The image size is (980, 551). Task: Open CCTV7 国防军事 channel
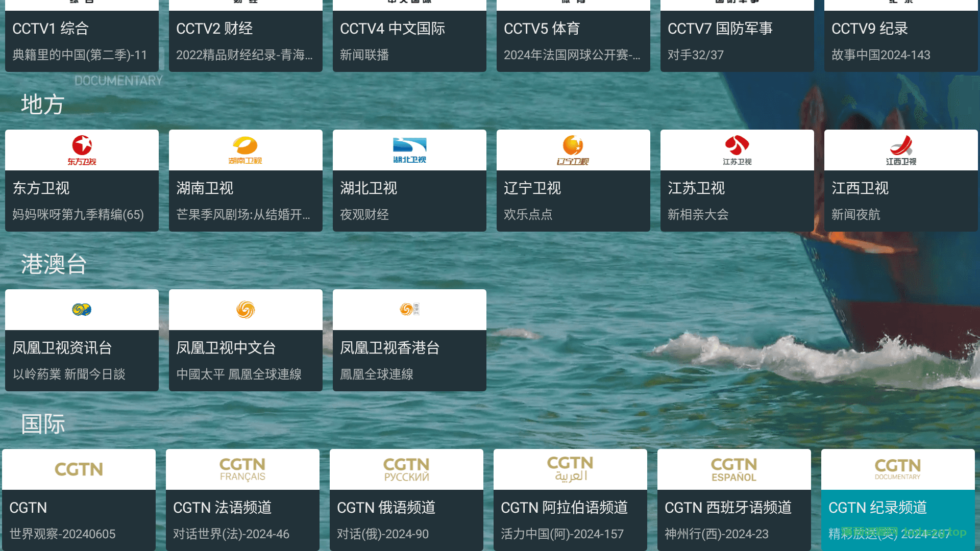737,36
